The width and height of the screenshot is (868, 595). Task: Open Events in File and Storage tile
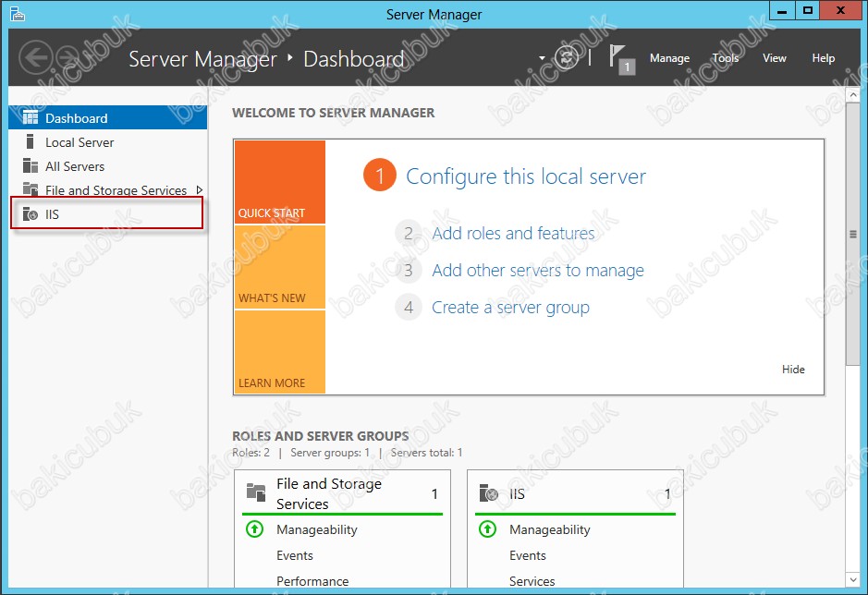[295, 555]
